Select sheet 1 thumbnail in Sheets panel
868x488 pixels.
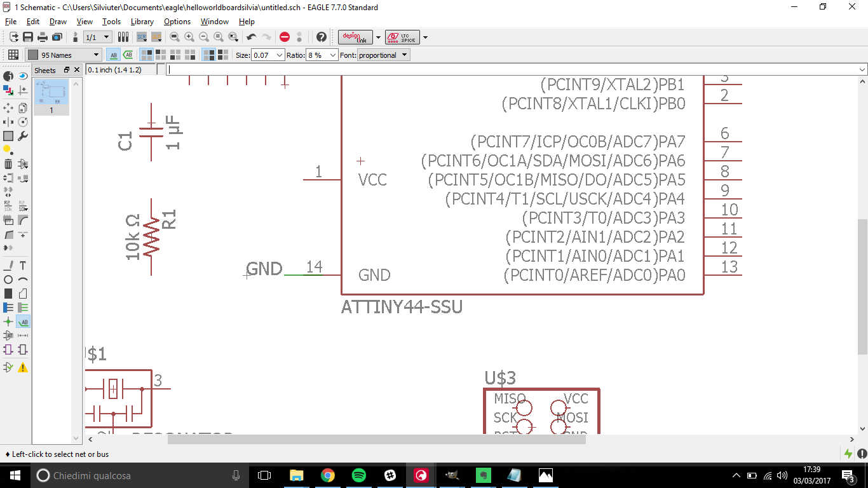pos(51,97)
